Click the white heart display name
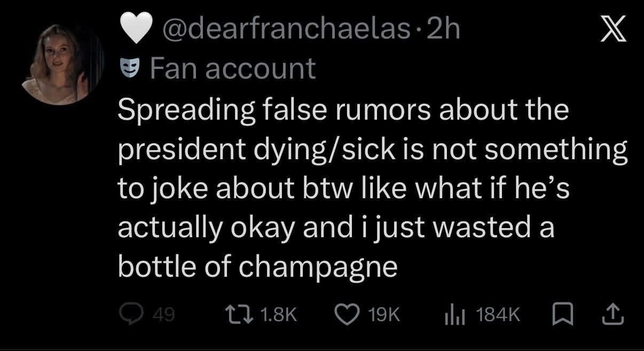644x351 pixels. click(x=131, y=32)
